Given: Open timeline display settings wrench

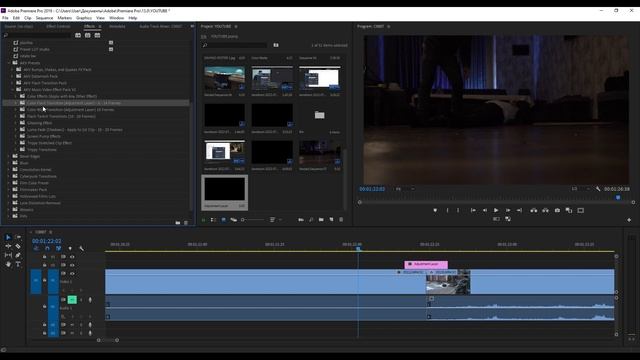Looking at the screenshot, I should pyautogui.click(x=82, y=248).
